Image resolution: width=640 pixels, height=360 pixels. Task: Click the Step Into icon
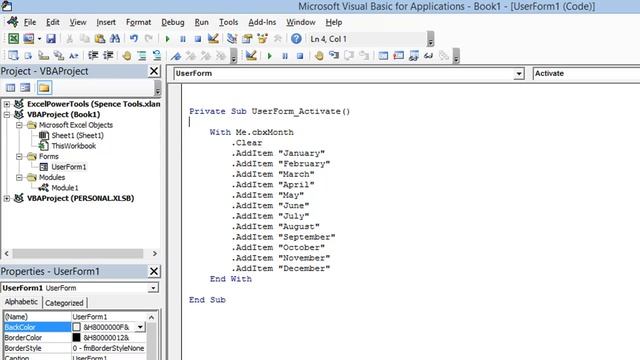[x=334, y=56]
